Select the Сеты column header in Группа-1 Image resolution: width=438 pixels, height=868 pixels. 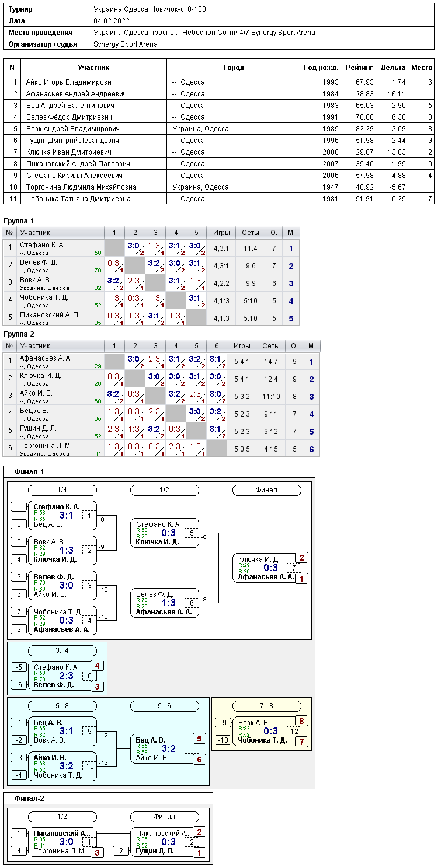(251, 233)
